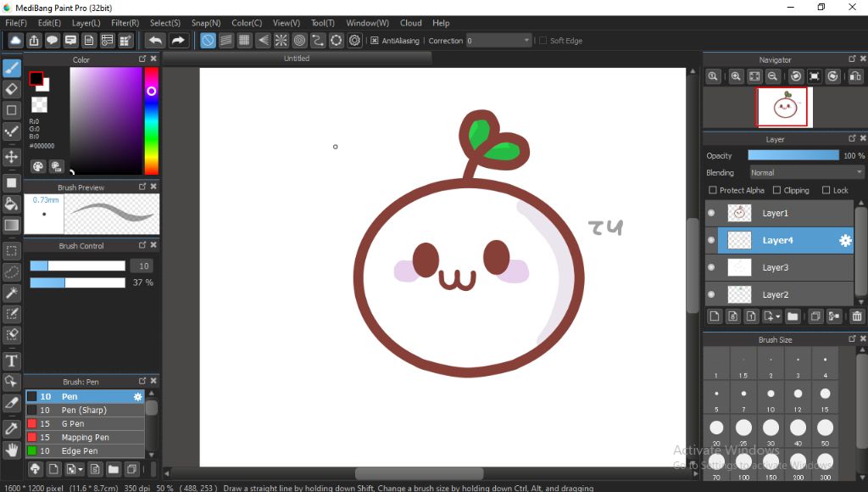Select the Hand tool
This screenshot has width=868, height=492.
pyautogui.click(x=12, y=450)
